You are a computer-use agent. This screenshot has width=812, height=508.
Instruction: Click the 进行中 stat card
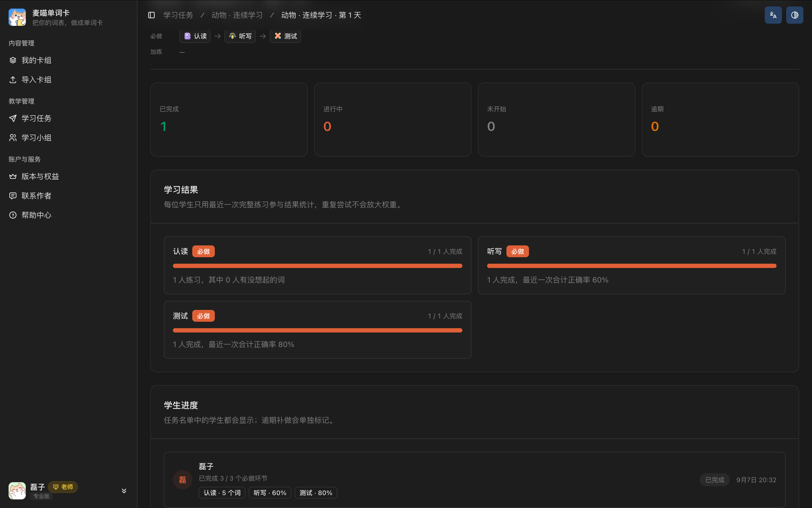(393, 120)
